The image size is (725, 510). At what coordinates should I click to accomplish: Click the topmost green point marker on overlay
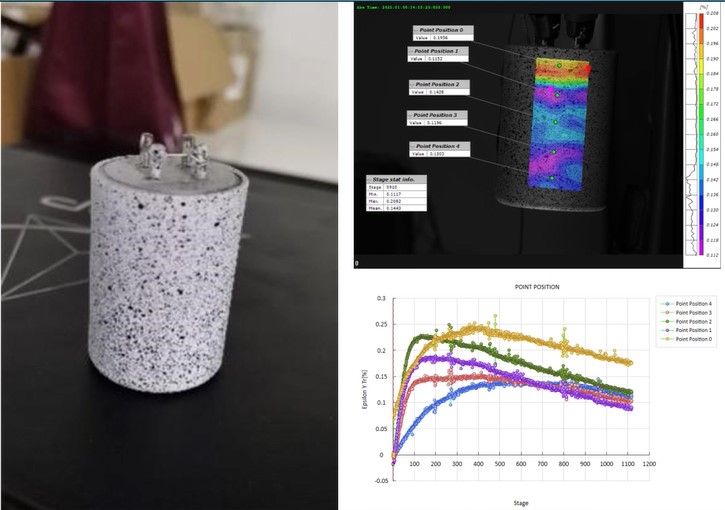(x=559, y=65)
